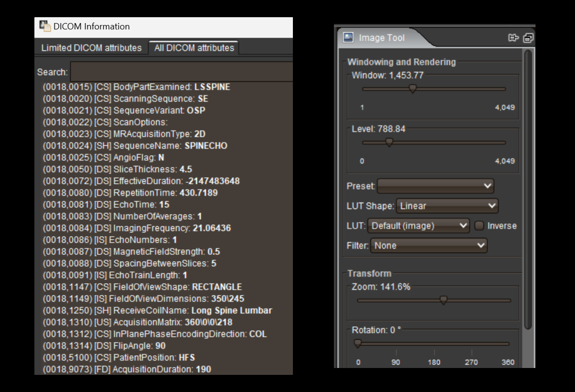Switch to All DICOM attributes tab
The height and width of the screenshot is (392, 575).
point(194,48)
